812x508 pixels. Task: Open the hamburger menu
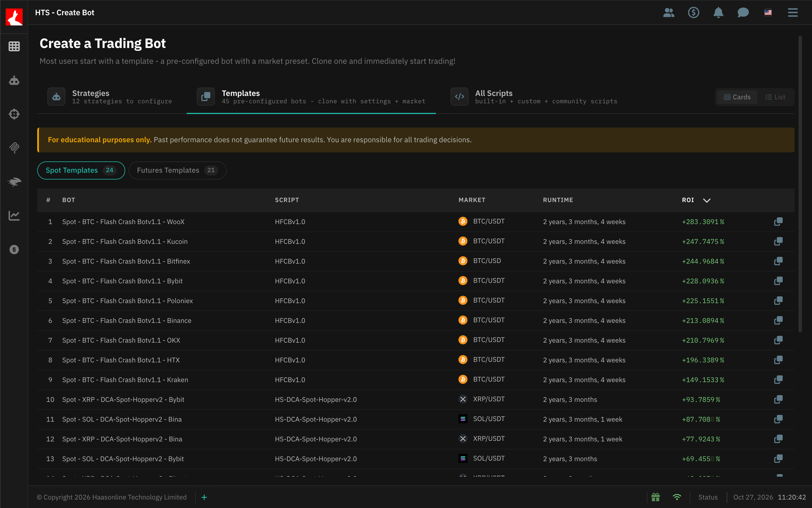(793, 13)
